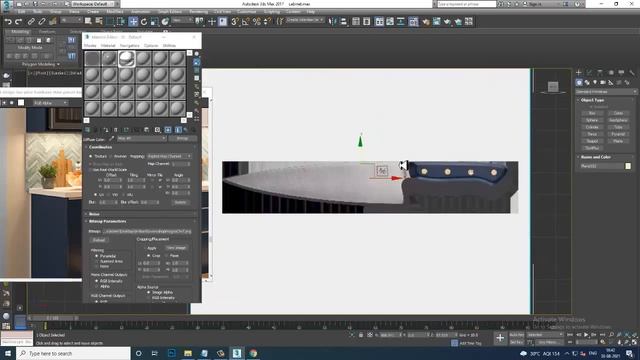The width and height of the screenshot is (640, 360).
Task: Select the Place radio button
Action: coord(166,256)
